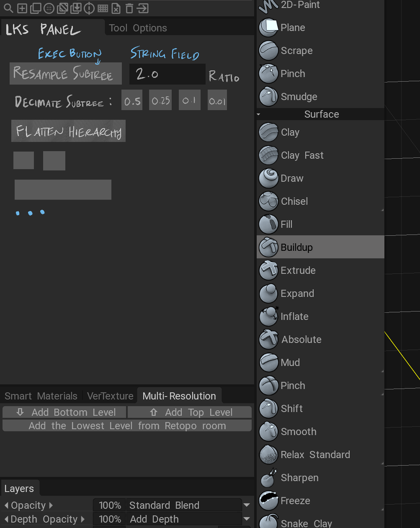Click the grid icon in top toolbar
Screen dimensions: 420x528
[103, 8]
